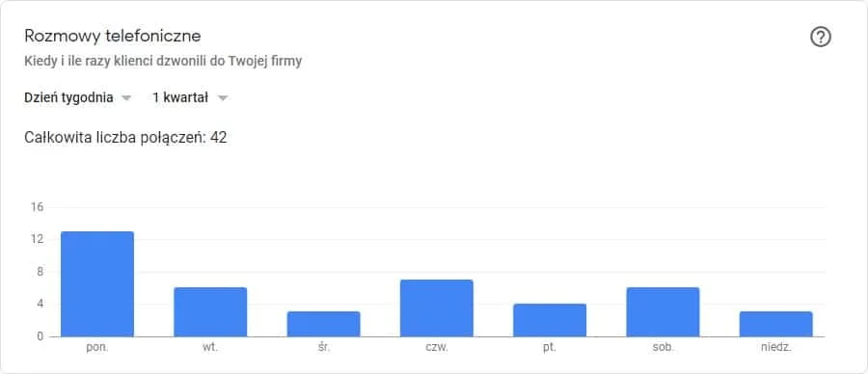Click the sob. axis label
This screenshot has width=868, height=374.
click(x=663, y=349)
